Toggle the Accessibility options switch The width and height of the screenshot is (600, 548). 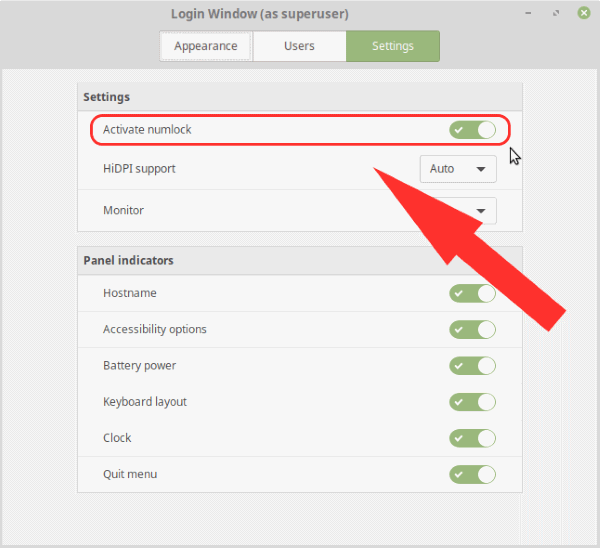pyautogui.click(x=473, y=329)
